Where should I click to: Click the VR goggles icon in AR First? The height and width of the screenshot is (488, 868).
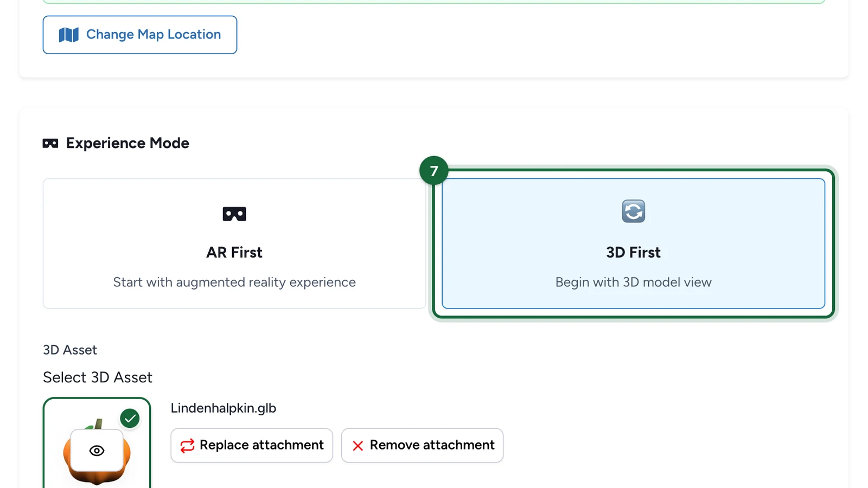click(x=234, y=214)
